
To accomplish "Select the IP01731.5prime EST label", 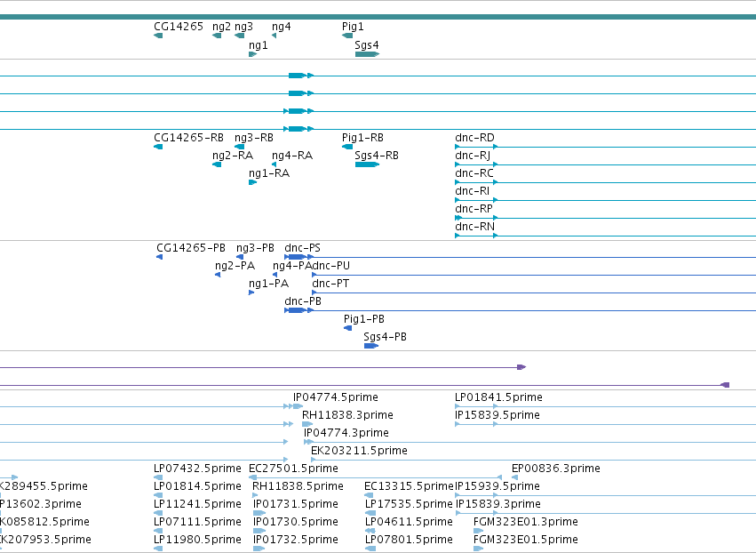I will pos(296,505).
